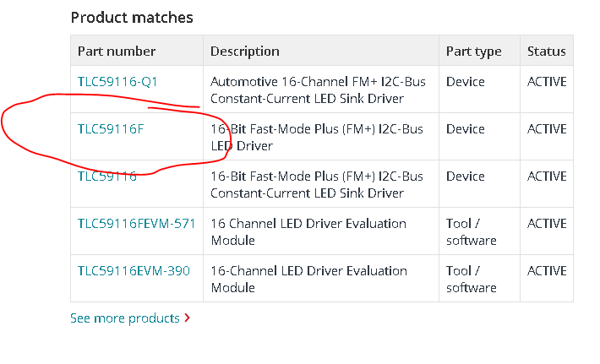Click the Device cell in the TLC59116-Q1 row

(x=466, y=82)
